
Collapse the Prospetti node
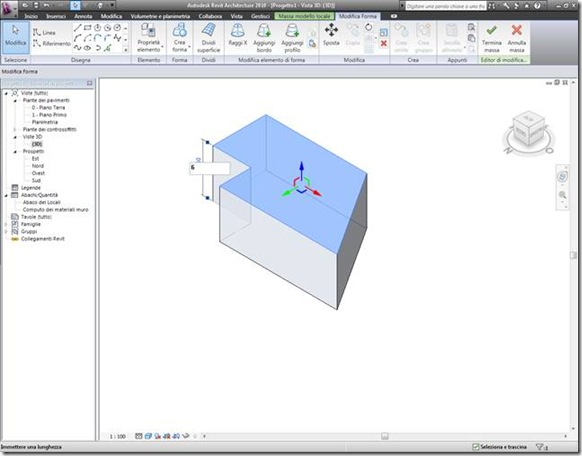tap(15, 151)
